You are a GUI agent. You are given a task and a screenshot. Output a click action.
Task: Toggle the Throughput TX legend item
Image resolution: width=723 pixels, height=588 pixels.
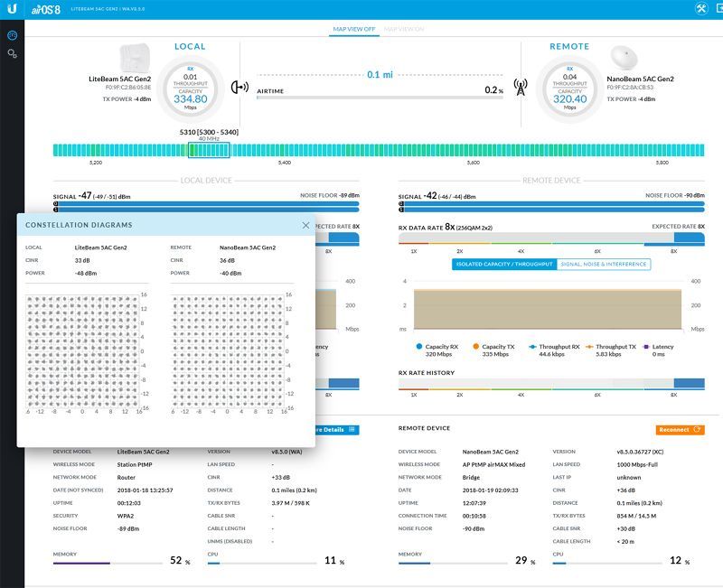(611, 350)
